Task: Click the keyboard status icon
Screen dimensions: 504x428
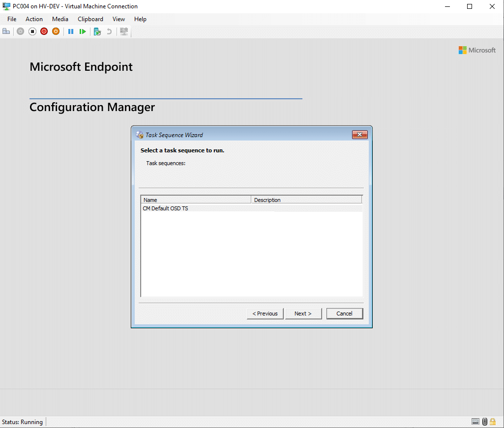Action: (x=475, y=422)
